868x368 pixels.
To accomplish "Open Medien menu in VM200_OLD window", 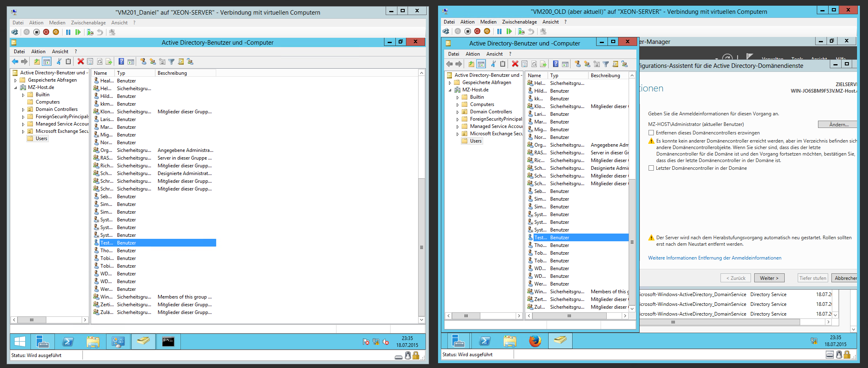I will [488, 22].
